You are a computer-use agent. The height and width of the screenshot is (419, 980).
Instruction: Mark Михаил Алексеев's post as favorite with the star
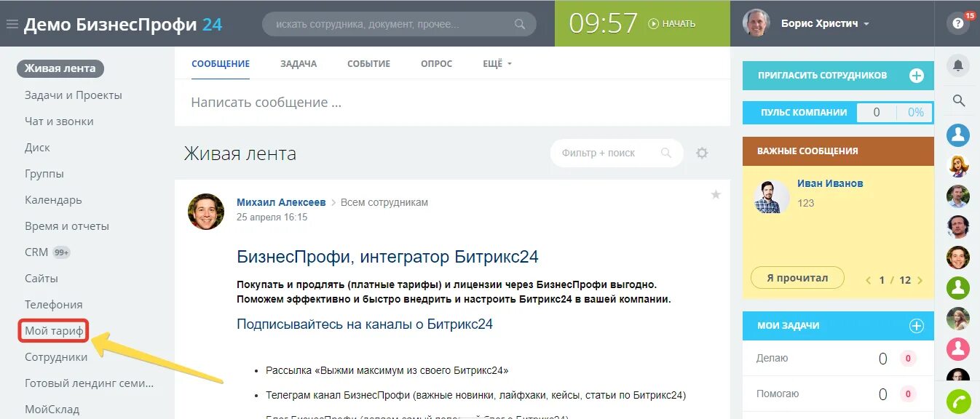[716, 194]
